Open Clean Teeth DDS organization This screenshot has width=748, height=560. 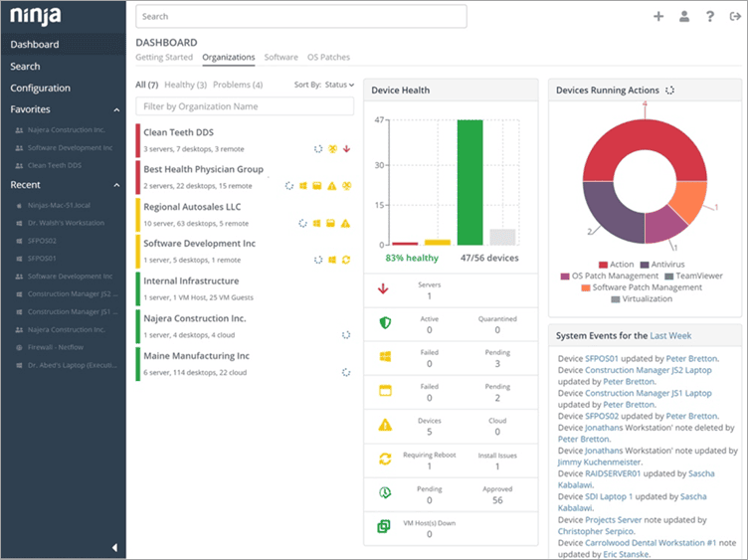(x=178, y=132)
